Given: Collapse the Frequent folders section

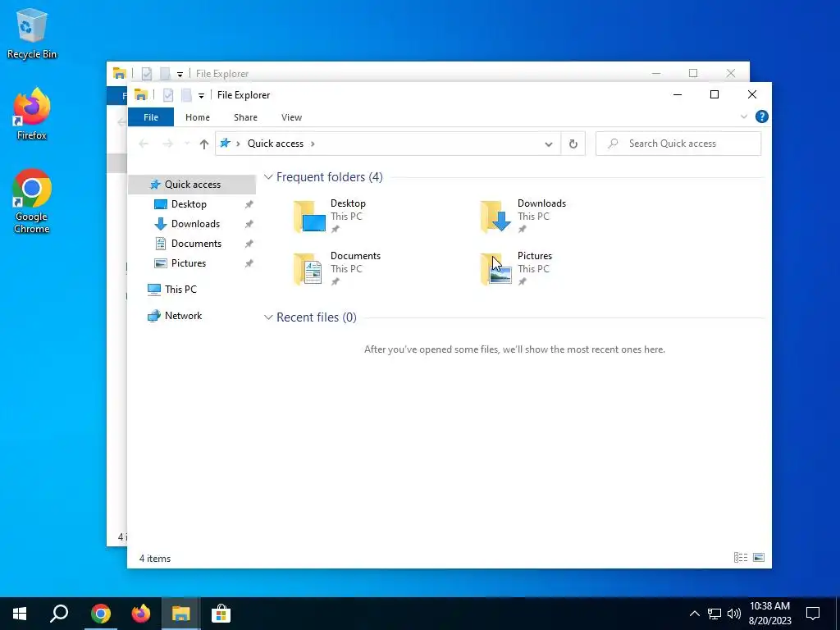Looking at the screenshot, I should (x=268, y=177).
